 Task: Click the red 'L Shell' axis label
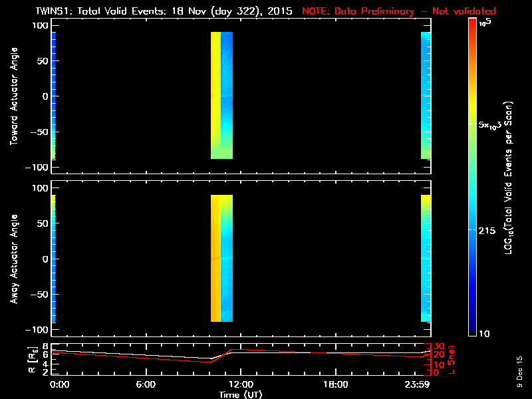[x=452, y=358]
